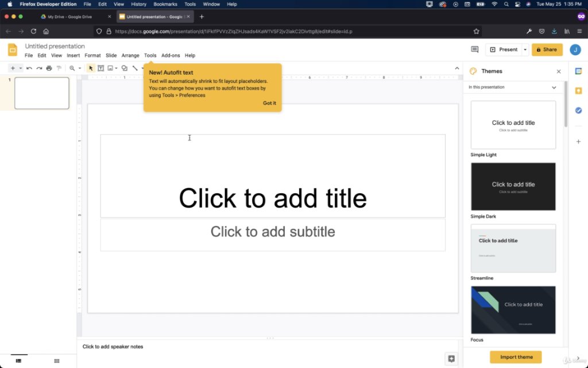
Task: Click the zoom magnifier tool
Action: (72, 68)
